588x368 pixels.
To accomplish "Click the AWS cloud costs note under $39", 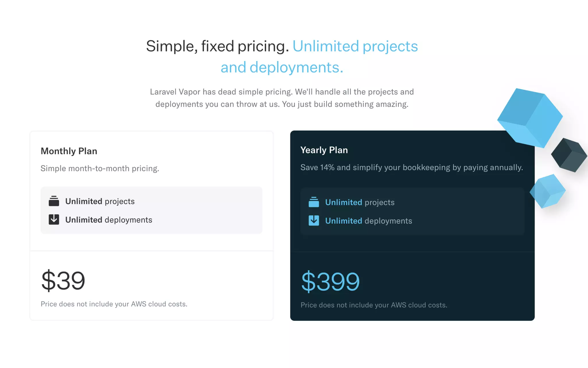I will [114, 304].
